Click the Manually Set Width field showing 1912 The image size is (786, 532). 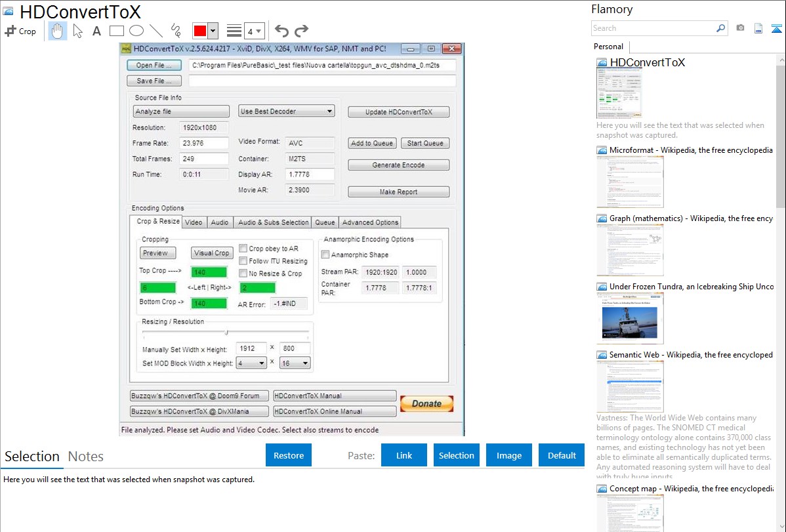(251, 348)
